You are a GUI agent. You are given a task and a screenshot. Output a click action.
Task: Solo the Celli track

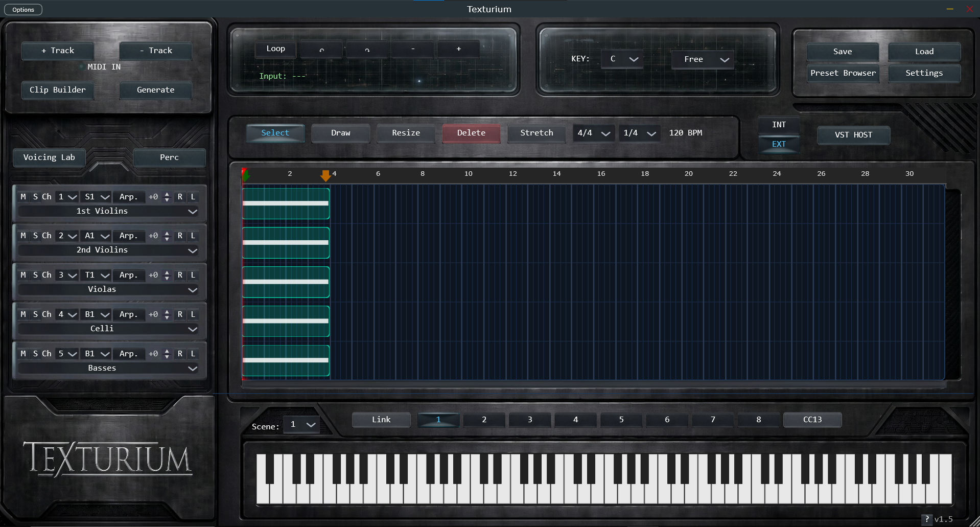[35, 314]
